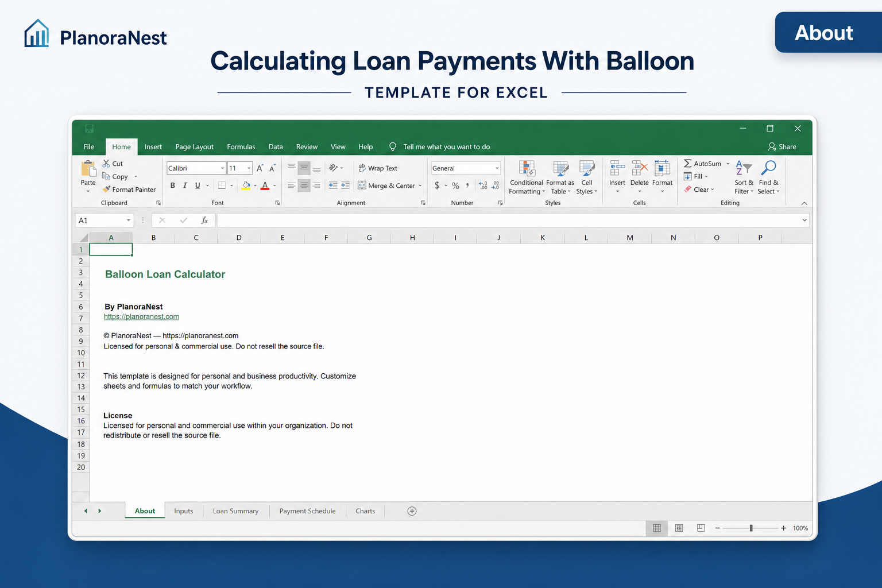Open the Name Box A1 dropdown

(x=128, y=220)
